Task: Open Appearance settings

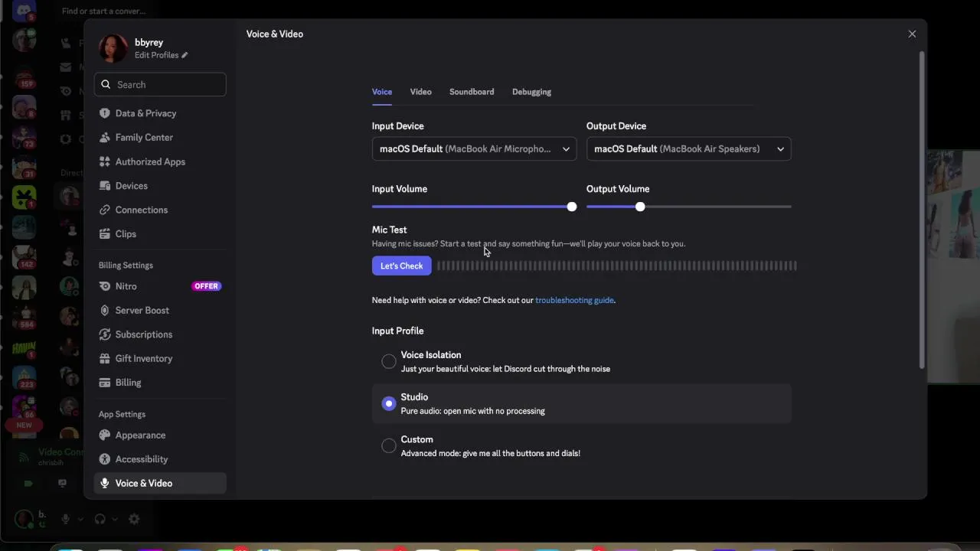Action: tap(160, 435)
